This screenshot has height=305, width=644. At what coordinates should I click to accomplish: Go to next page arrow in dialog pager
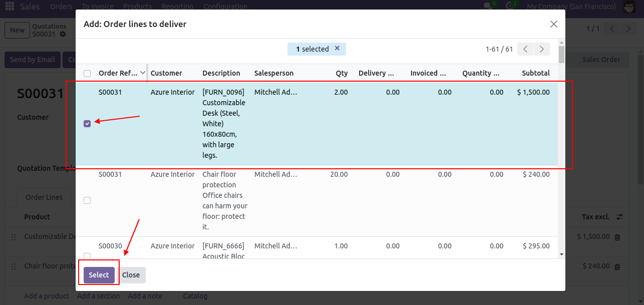pos(541,49)
